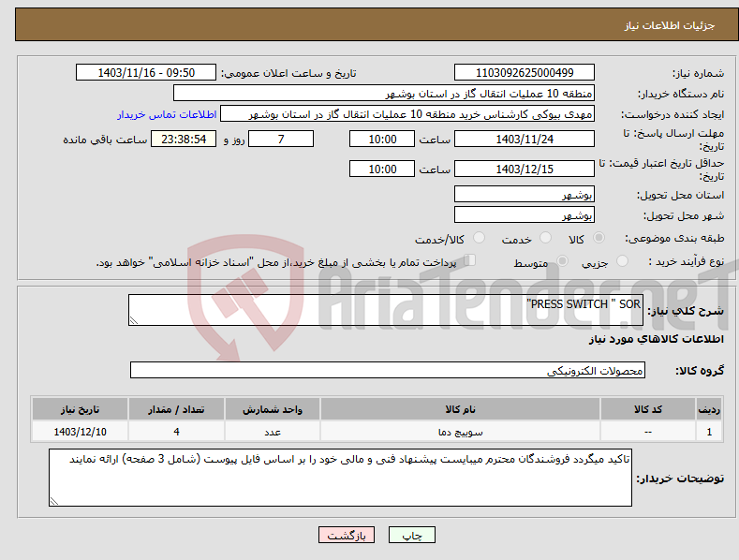The height and width of the screenshot is (560, 739).
Task: Click the row number 1 cell
Action: click(709, 432)
